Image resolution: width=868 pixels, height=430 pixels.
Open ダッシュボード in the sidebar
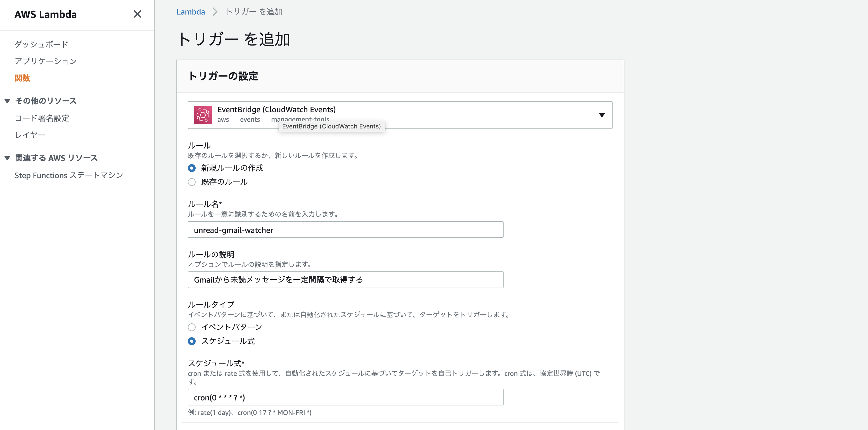41,44
